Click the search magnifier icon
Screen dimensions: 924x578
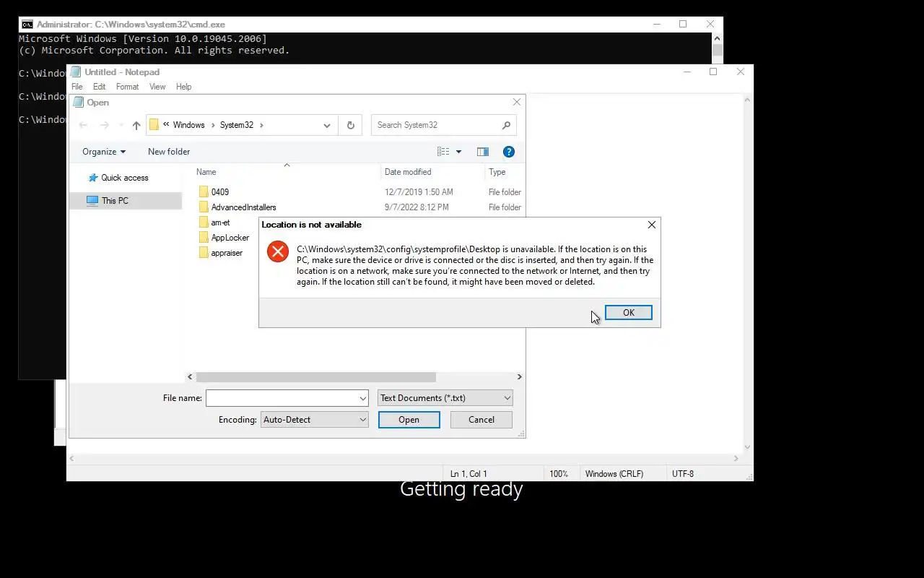(x=506, y=125)
